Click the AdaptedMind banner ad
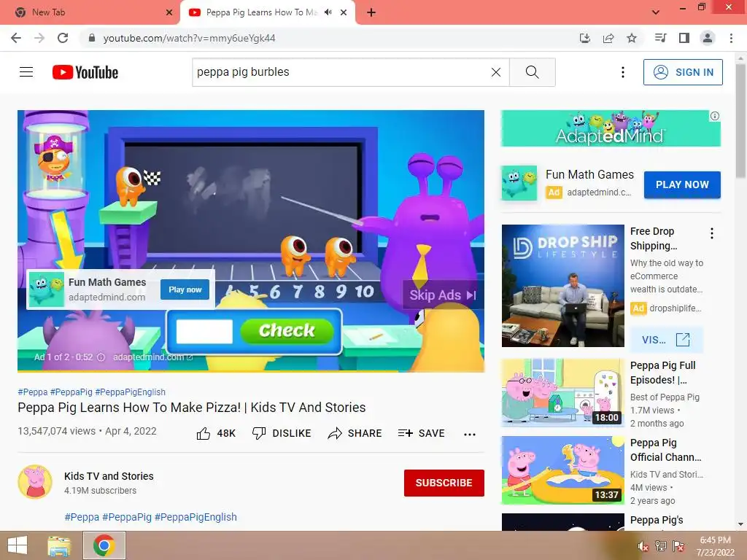The width and height of the screenshot is (747, 560). pos(611,128)
